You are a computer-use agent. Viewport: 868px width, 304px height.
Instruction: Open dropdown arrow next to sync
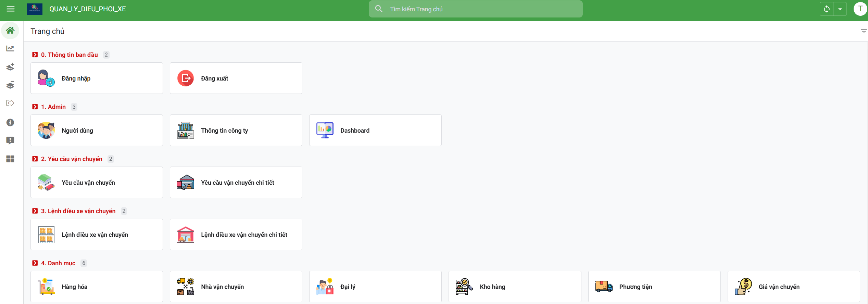(x=840, y=9)
